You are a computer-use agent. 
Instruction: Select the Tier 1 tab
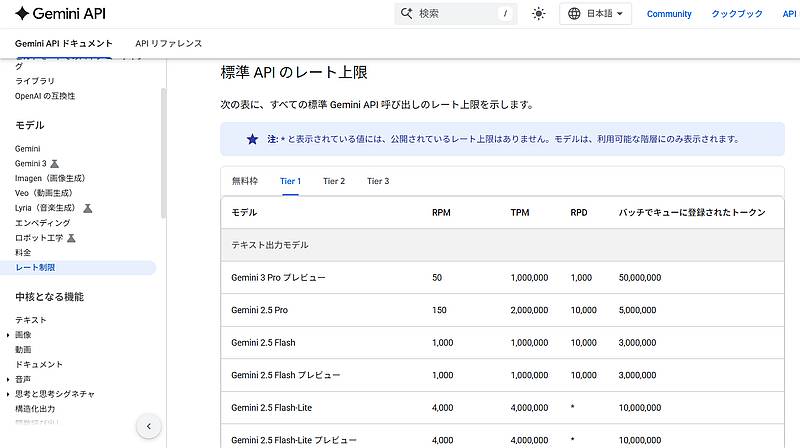(x=290, y=181)
